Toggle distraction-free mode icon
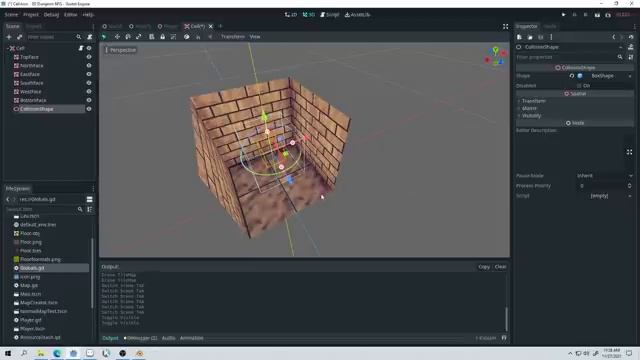The height and width of the screenshot is (360, 640). click(505, 27)
